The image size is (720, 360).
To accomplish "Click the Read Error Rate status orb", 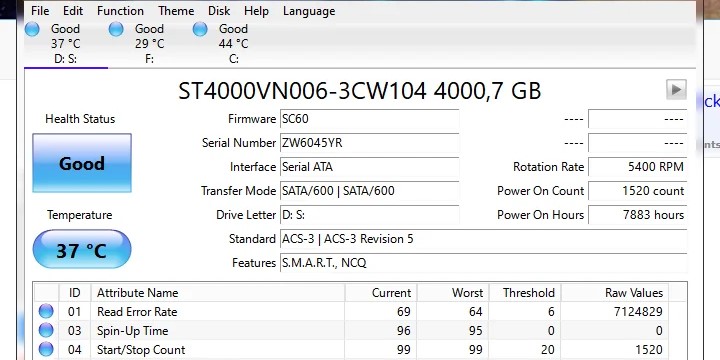I will click(46, 311).
